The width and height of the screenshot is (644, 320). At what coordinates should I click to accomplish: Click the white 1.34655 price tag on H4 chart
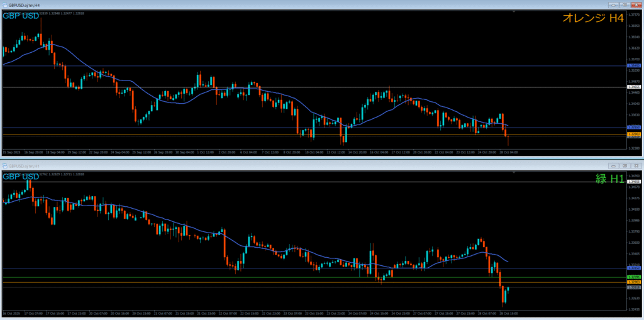click(634, 87)
